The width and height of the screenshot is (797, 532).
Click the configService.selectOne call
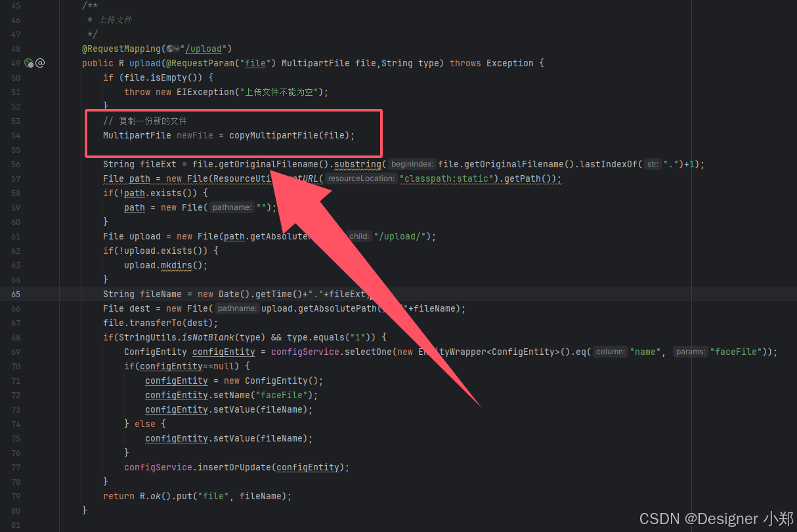pyautogui.click(x=332, y=352)
